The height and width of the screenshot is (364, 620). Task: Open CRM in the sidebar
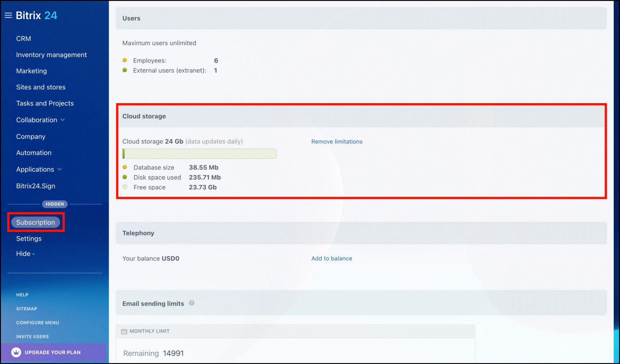[x=23, y=39]
